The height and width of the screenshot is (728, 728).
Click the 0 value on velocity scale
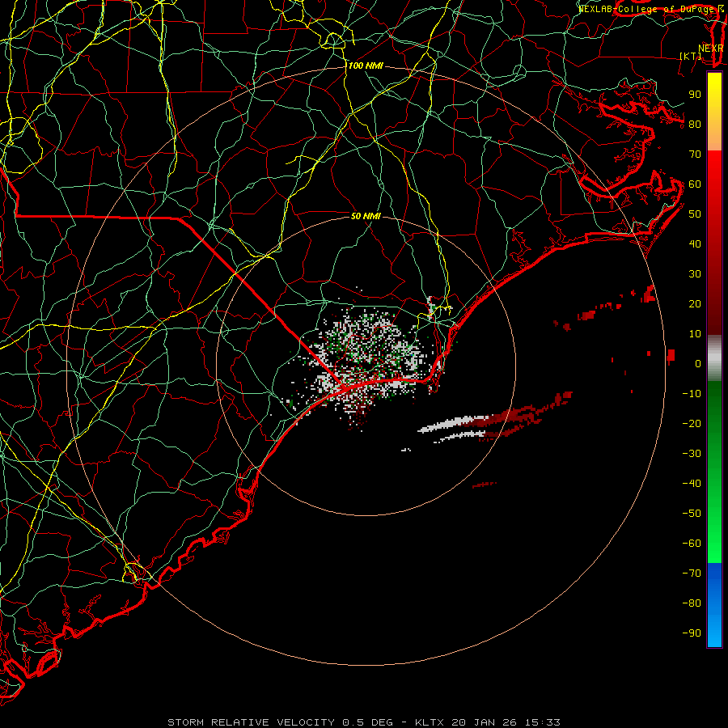698,363
